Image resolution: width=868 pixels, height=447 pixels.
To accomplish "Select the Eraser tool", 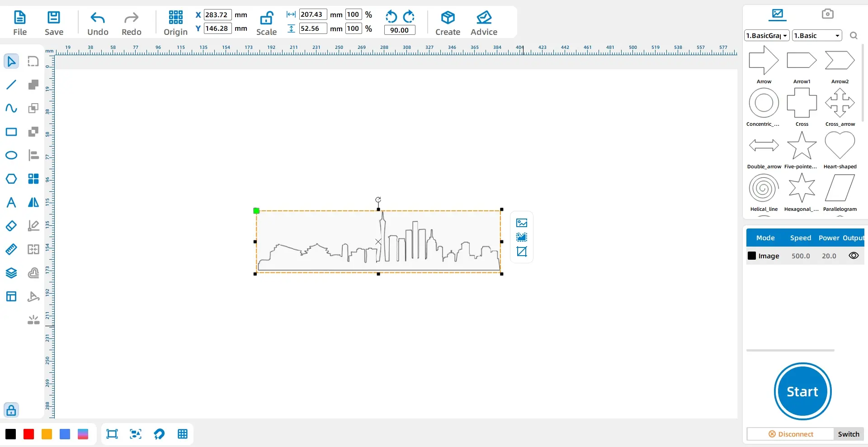I will click(x=11, y=226).
